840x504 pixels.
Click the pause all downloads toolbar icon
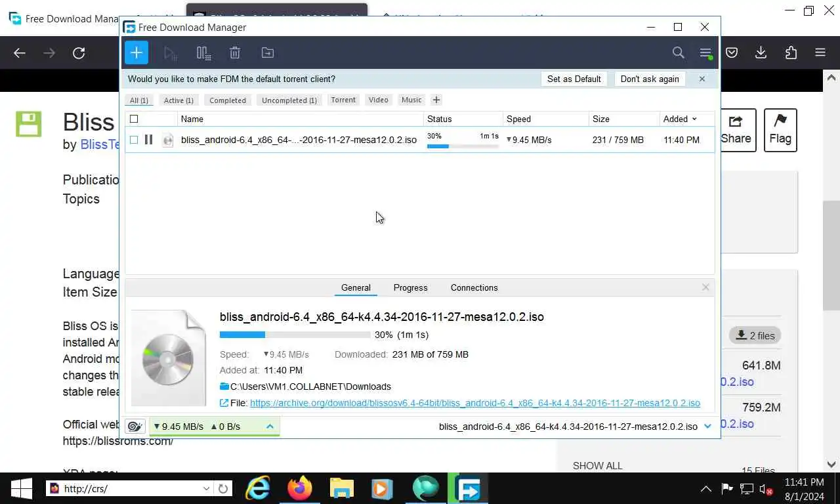[203, 53]
